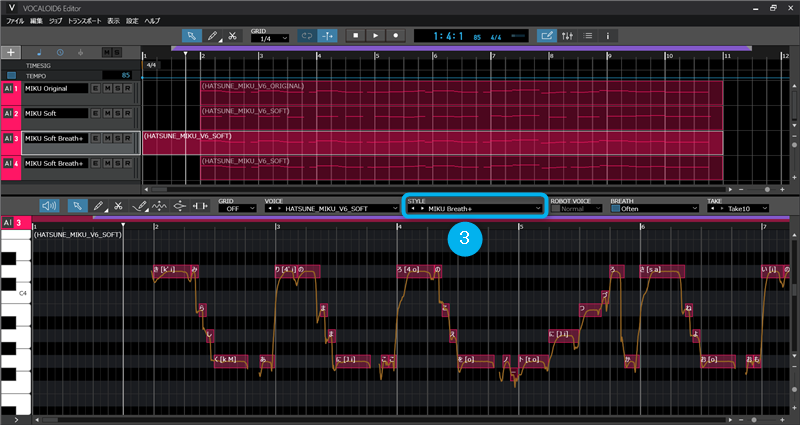This screenshot has width=800, height=425.
Task: Open the list panel icon
Action: click(x=588, y=36)
